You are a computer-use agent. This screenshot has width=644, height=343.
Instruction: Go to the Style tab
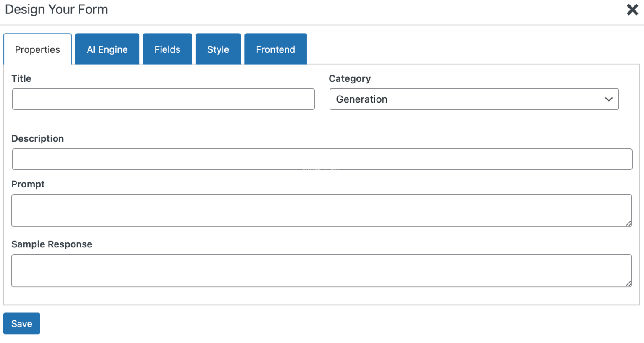218,49
